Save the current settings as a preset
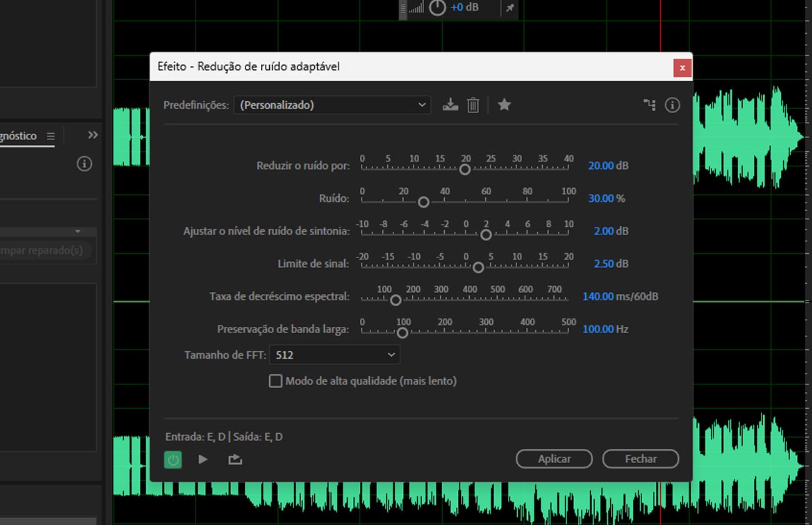This screenshot has height=525, width=812. coord(450,105)
